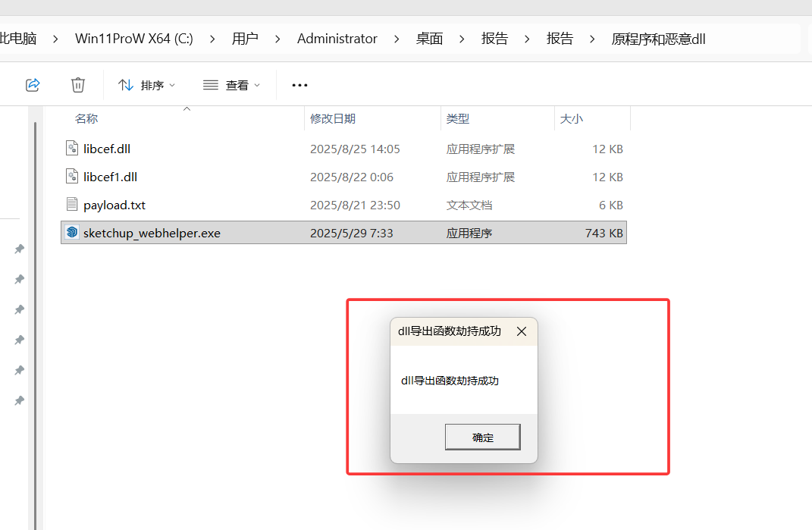Click the 2025/8/25 14:05 date cell
The height and width of the screenshot is (530, 812).
point(355,149)
